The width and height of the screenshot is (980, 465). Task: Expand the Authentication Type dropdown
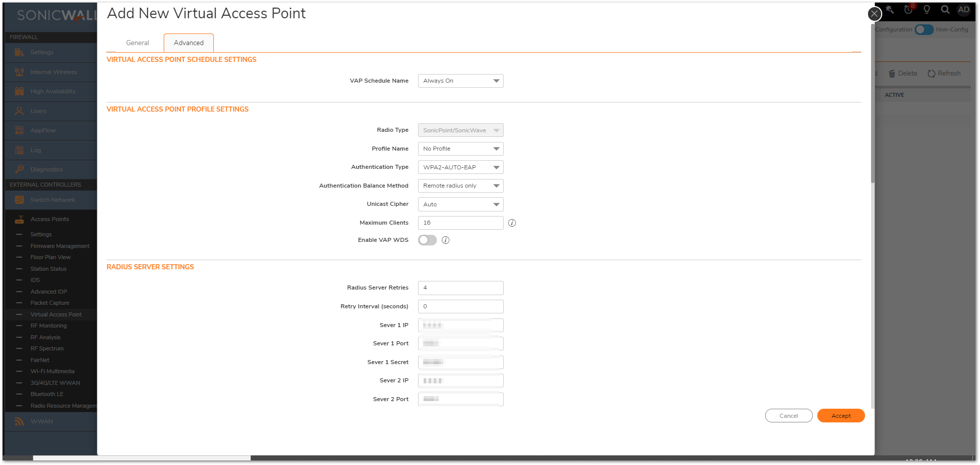(x=460, y=167)
